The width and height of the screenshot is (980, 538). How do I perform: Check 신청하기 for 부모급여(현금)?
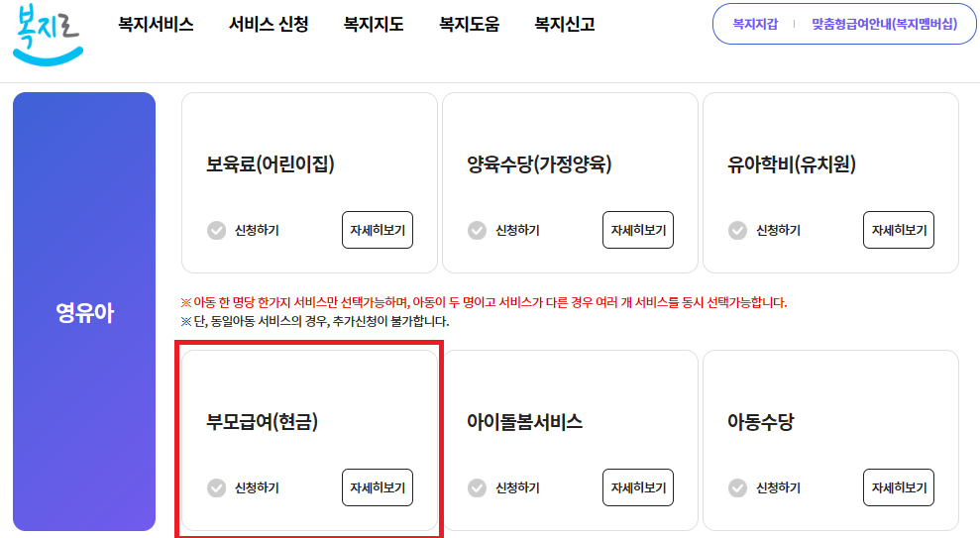[x=243, y=487]
